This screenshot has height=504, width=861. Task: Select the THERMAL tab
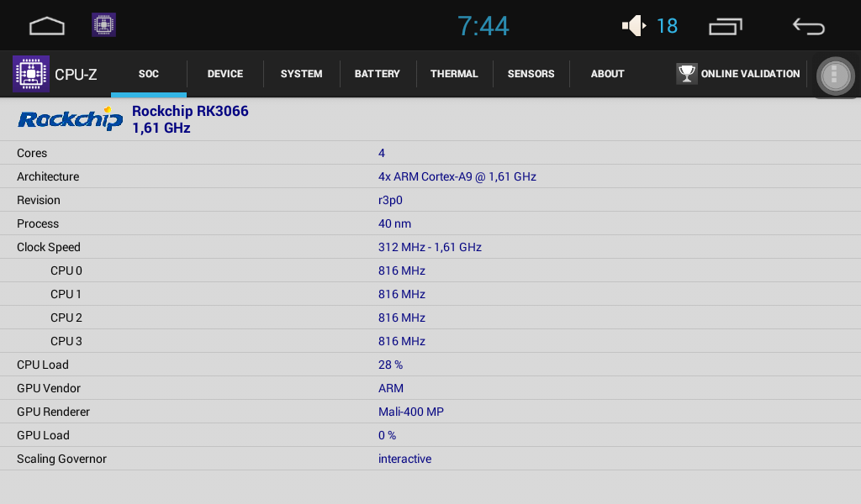(454, 74)
